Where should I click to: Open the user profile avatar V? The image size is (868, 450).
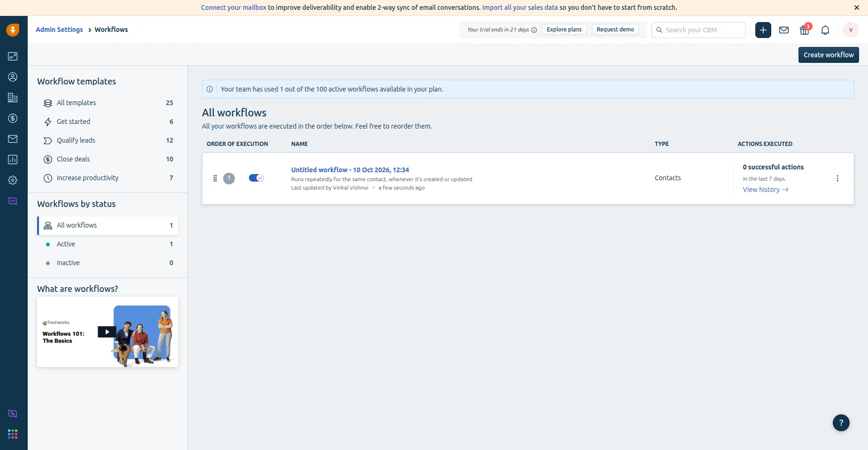pyautogui.click(x=851, y=30)
